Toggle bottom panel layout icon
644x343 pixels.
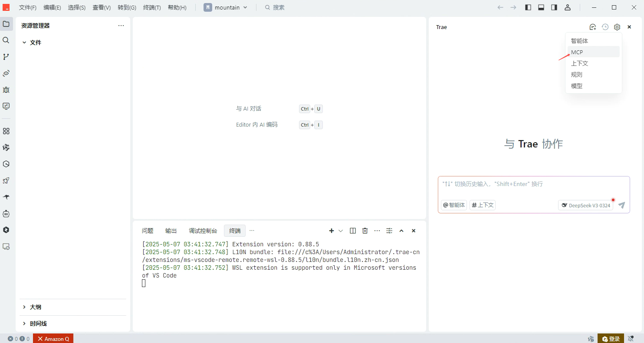(x=541, y=7)
